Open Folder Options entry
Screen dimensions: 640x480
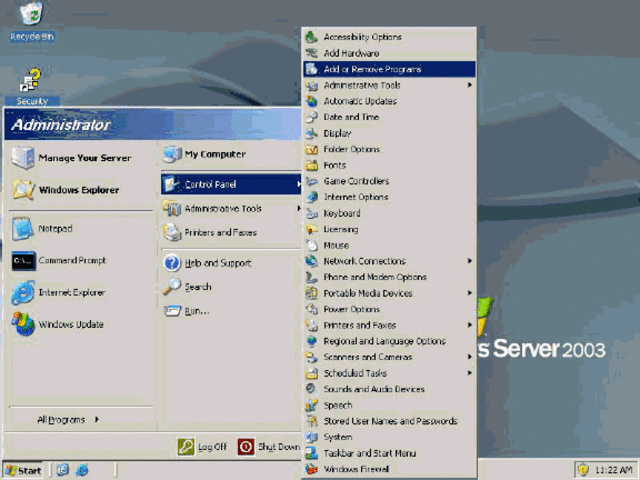pos(389,149)
